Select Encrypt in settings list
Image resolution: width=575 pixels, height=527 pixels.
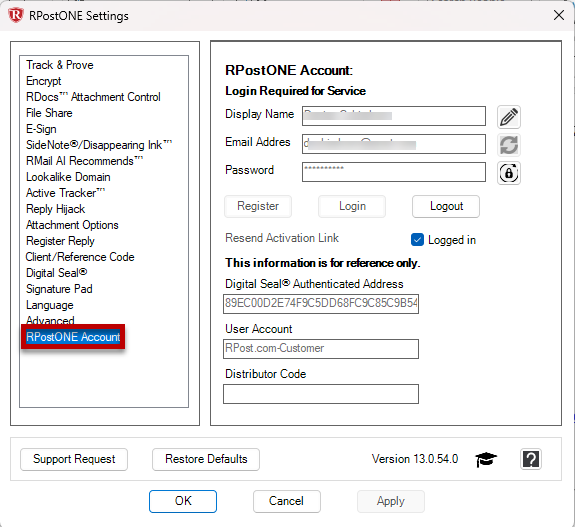(x=43, y=81)
